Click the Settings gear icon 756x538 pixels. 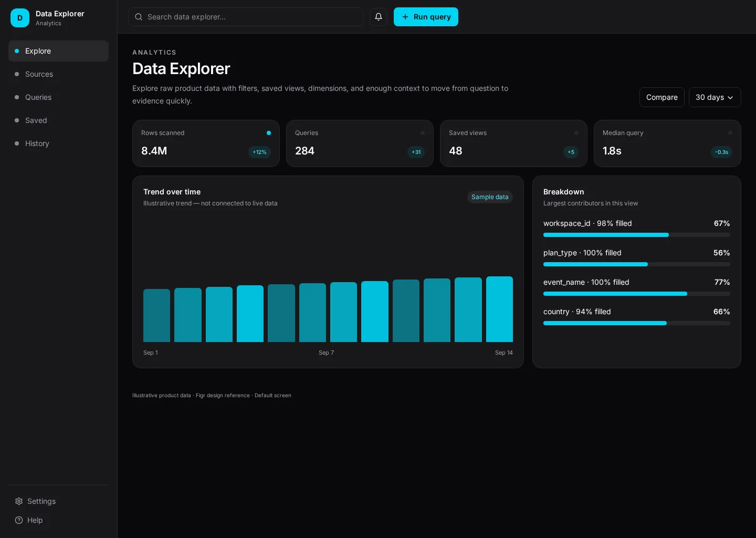coord(19,501)
